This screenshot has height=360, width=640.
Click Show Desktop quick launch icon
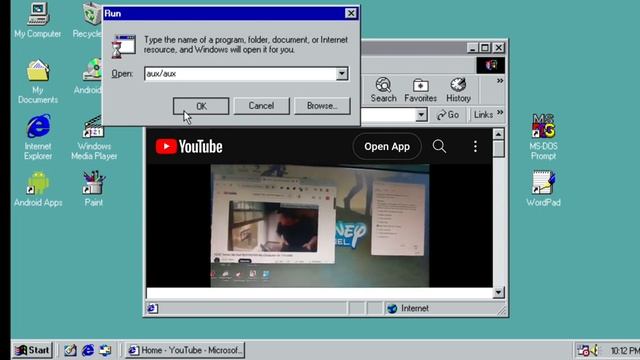[70, 350]
